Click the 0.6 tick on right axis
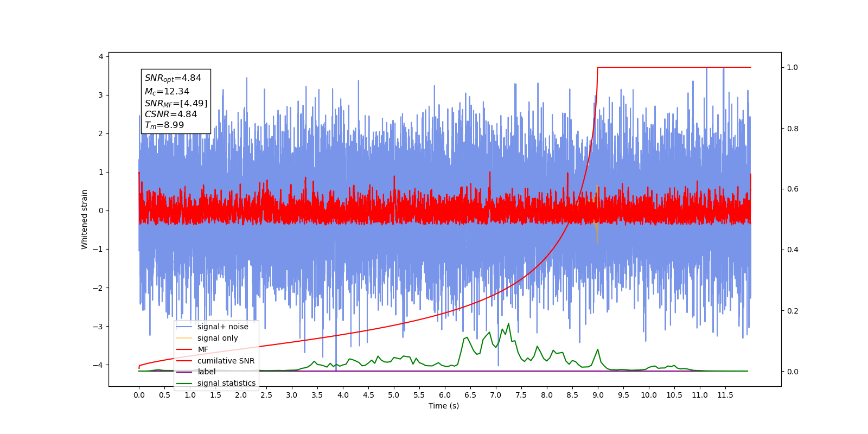This screenshot has width=868, height=434. click(793, 189)
